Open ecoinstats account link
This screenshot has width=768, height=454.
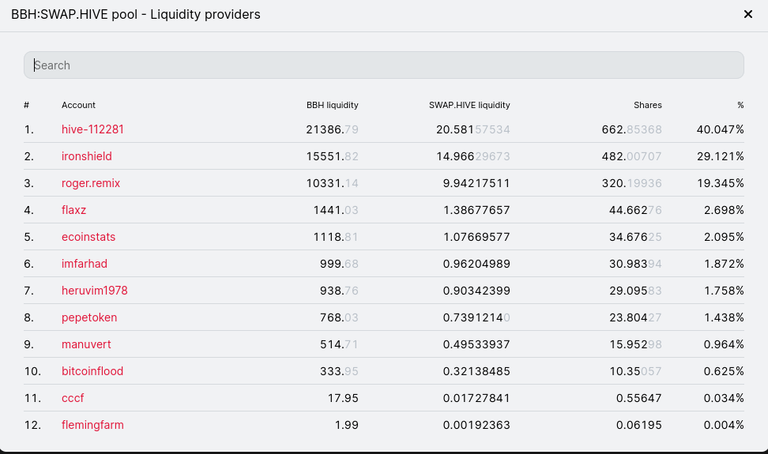(88, 237)
